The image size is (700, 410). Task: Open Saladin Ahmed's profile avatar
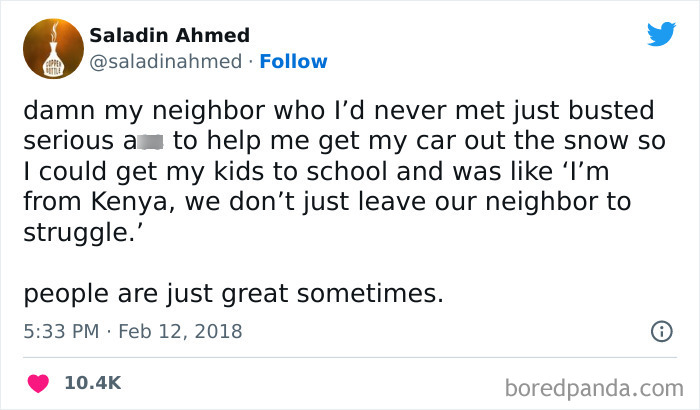pyautogui.click(x=46, y=47)
